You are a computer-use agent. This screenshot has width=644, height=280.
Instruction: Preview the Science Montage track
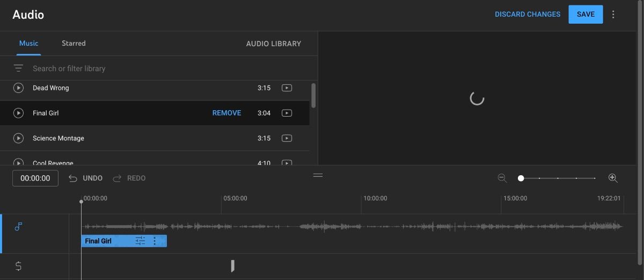[x=18, y=138]
